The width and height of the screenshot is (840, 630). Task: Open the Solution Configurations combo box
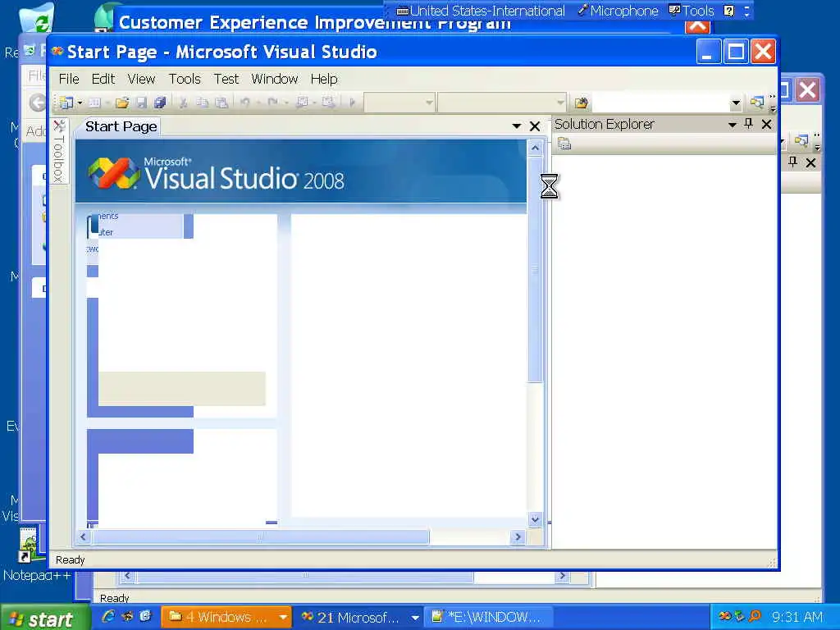tap(399, 102)
